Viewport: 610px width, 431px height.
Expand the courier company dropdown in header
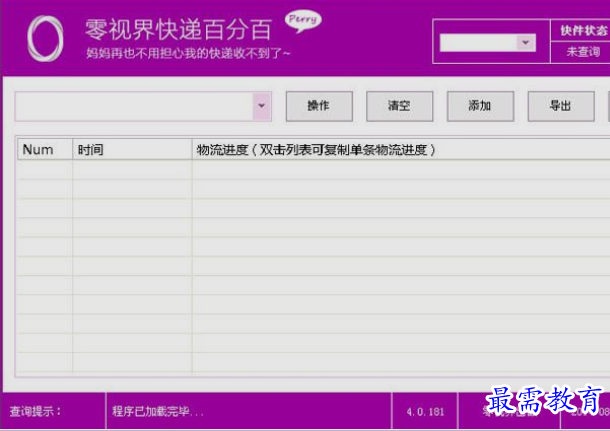coord(526,42)
